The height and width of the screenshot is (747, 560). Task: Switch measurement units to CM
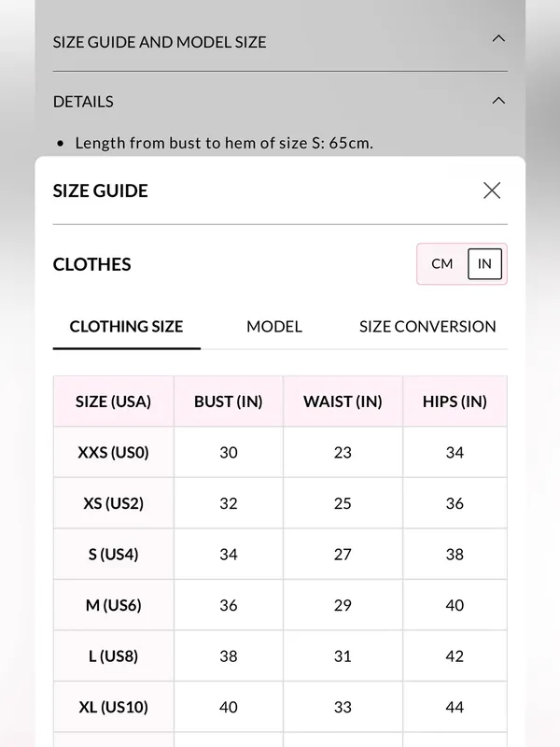(x=441, y=264)
